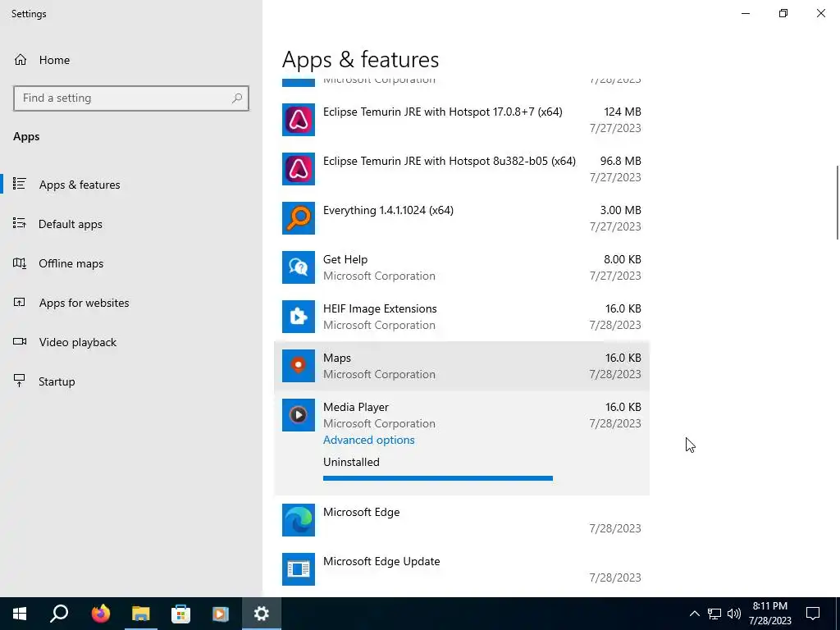
Task: Click Eclipse Temurin JRE 17.0.8+7 app icon
Action: 299,120
